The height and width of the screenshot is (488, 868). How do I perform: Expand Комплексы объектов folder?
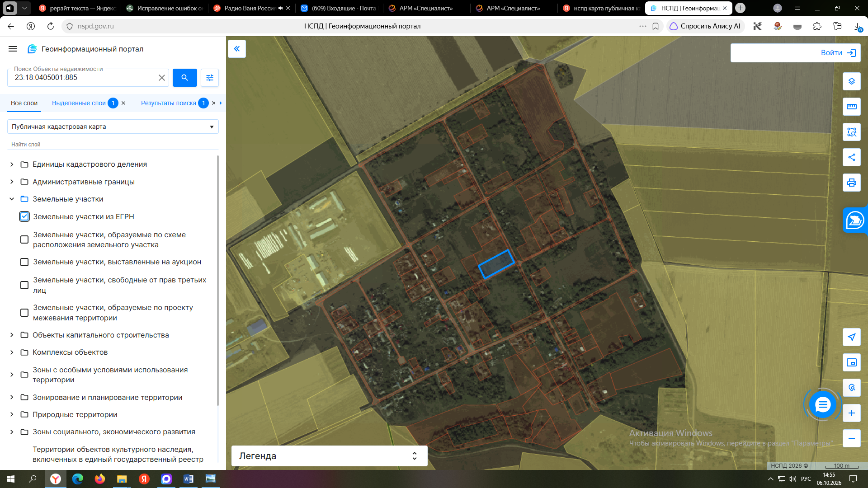12,352
